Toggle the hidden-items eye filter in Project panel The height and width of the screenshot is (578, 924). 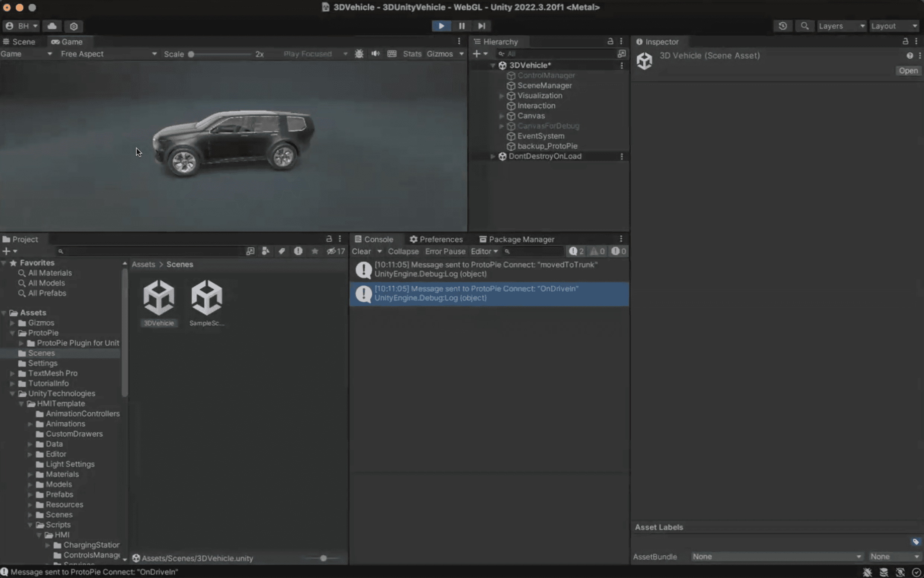[331, 251]
